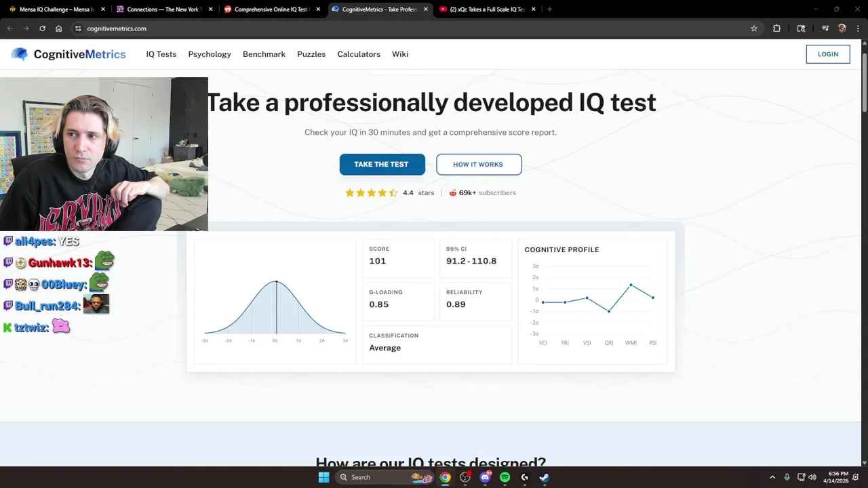
Task: Click the COGNITIVE PROFILE line chart
Action: pyautogui.click(x=593, y=302)
